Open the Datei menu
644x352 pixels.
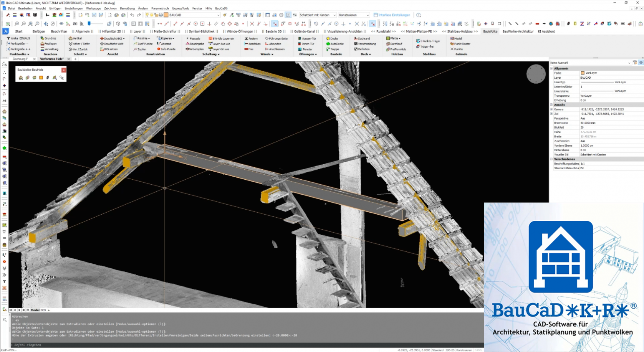pos(11,8)
